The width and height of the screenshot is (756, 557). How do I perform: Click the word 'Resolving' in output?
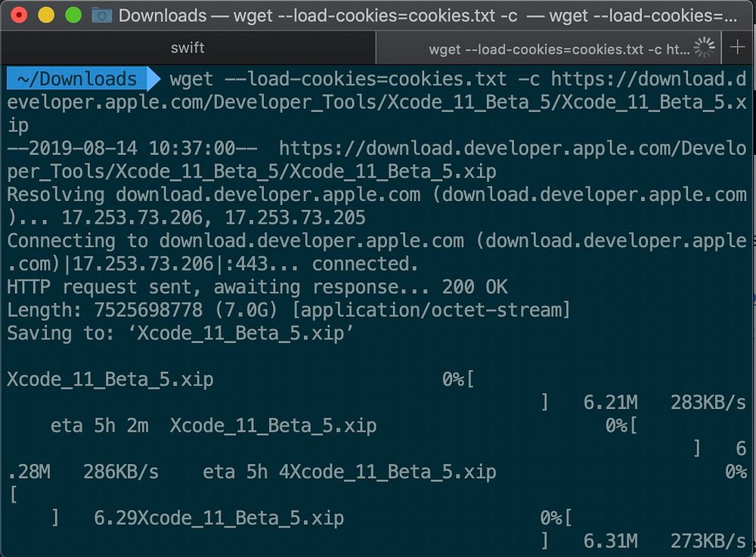click(56, 195)
